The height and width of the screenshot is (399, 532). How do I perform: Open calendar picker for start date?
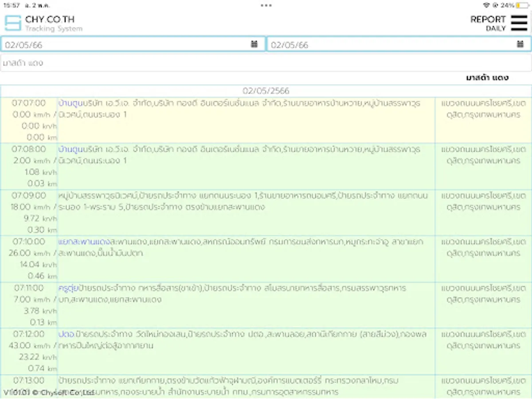tap(254, 44)
